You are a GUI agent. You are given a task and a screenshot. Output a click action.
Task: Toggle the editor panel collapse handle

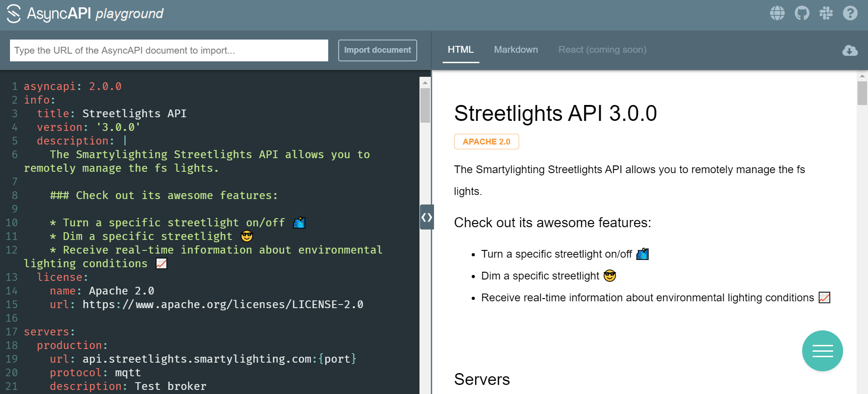click(x=427, y=217)
